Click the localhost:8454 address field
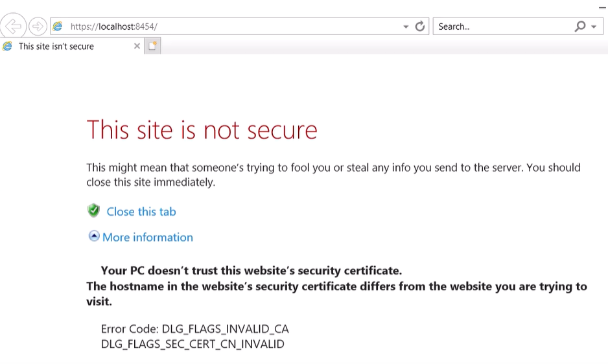The image size is (608, 364). point(227,27)
